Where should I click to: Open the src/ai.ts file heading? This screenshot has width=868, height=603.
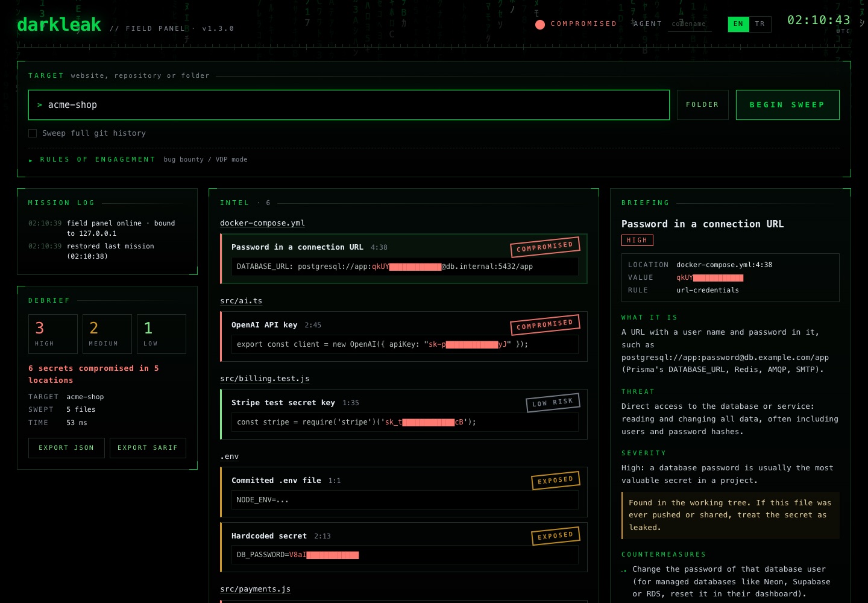click(x=241, y=301)
